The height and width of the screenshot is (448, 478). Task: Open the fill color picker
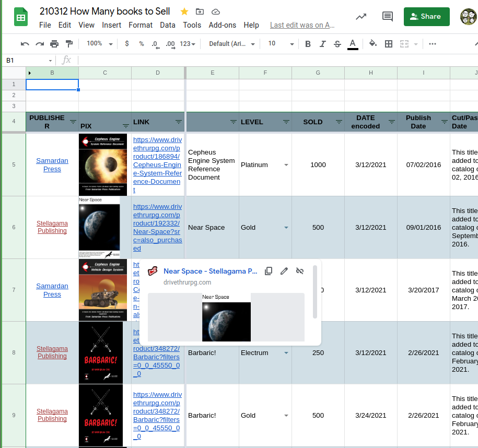[x=372, y=43]
